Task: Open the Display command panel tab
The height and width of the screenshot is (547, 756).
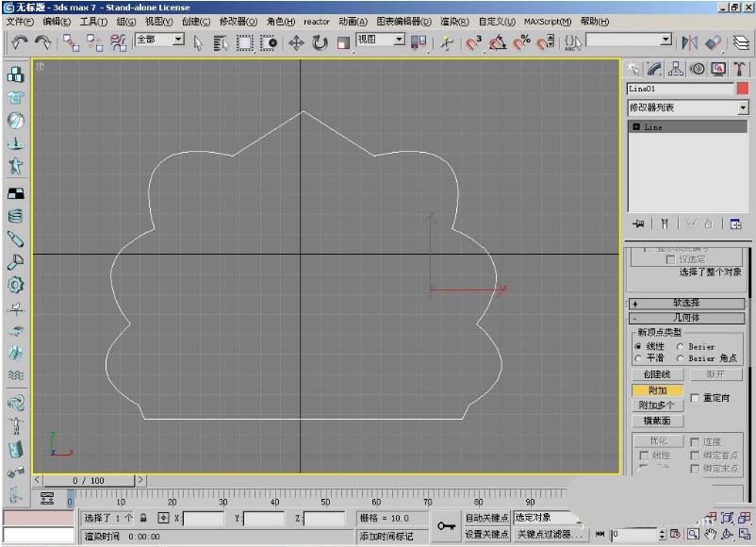Action: [718, 69]
